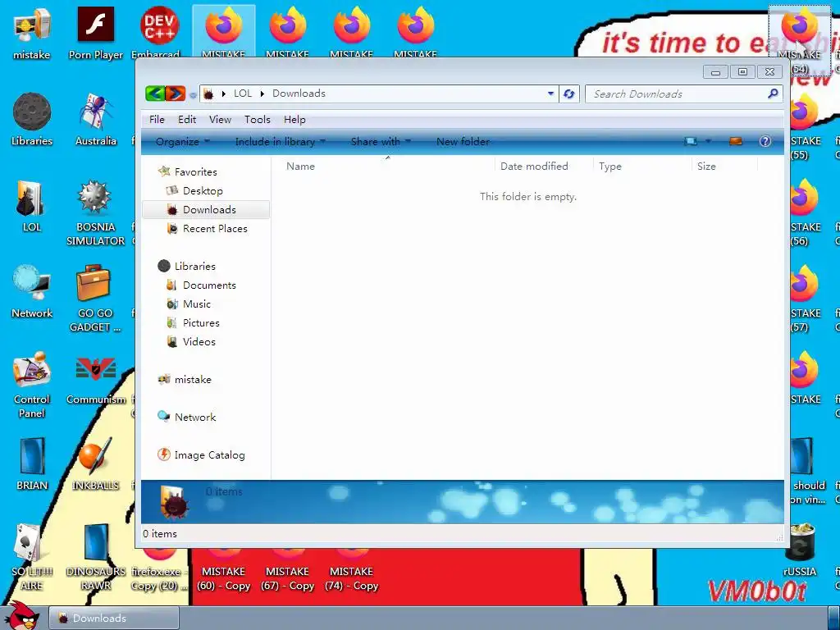Open the view options dropdown arrow

pyautogui.click(x=708, y=141)
